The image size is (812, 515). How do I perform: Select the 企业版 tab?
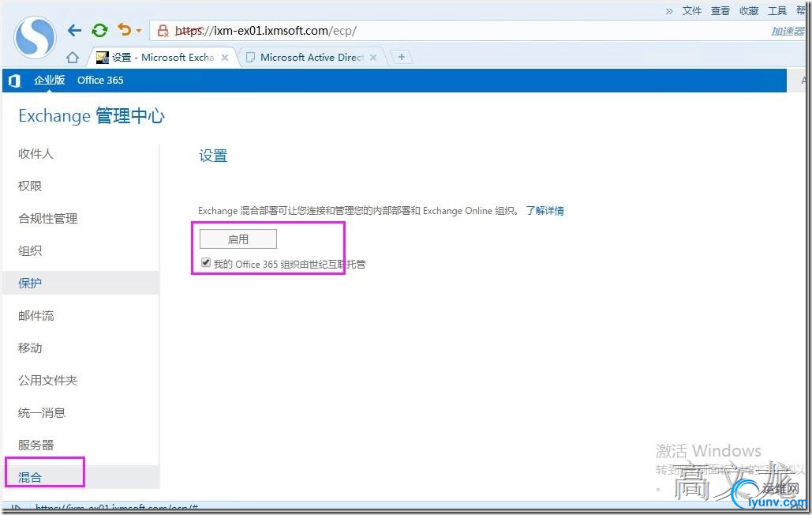49,81
